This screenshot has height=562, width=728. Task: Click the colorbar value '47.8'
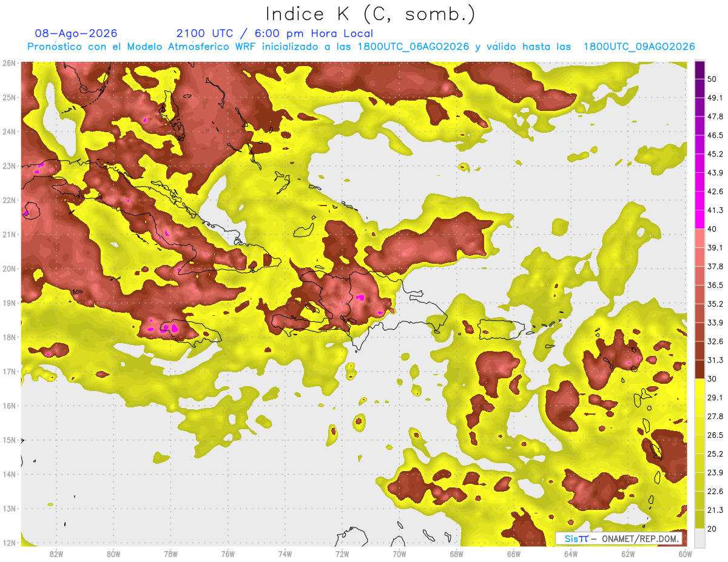pyautogui.click(x=715, y=117)
